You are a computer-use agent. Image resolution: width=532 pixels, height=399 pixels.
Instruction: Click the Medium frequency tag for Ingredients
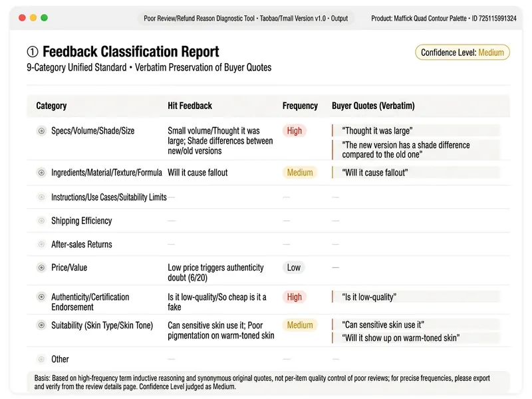coord(300,172)
